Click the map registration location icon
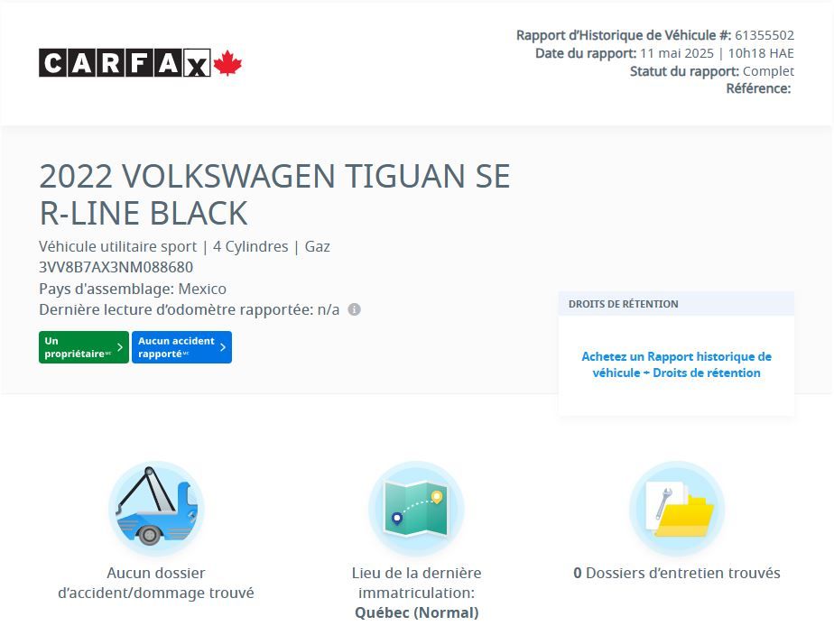Viewport: 834px width, 644px height. (x=416, y=509)
